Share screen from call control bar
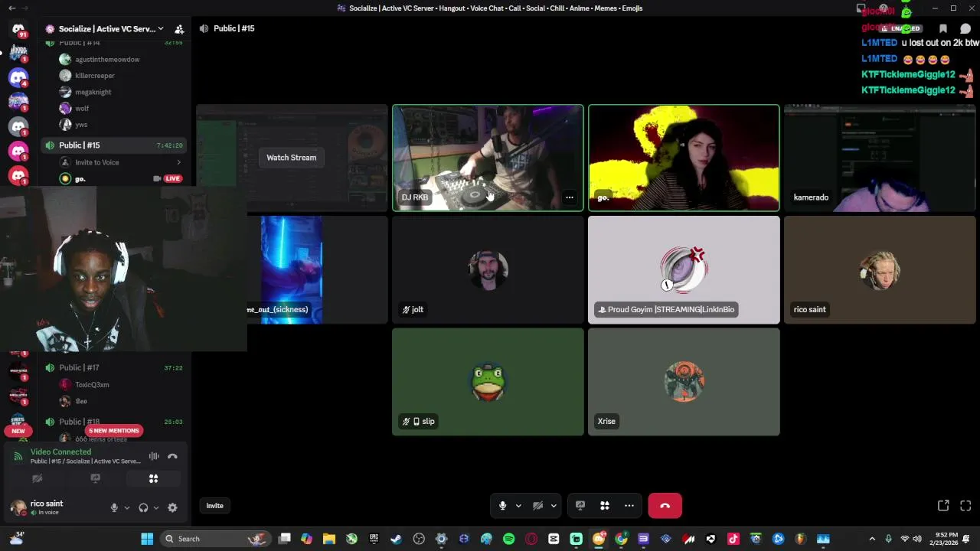Viewport: 980px width, 551px height. pos(580,505)
